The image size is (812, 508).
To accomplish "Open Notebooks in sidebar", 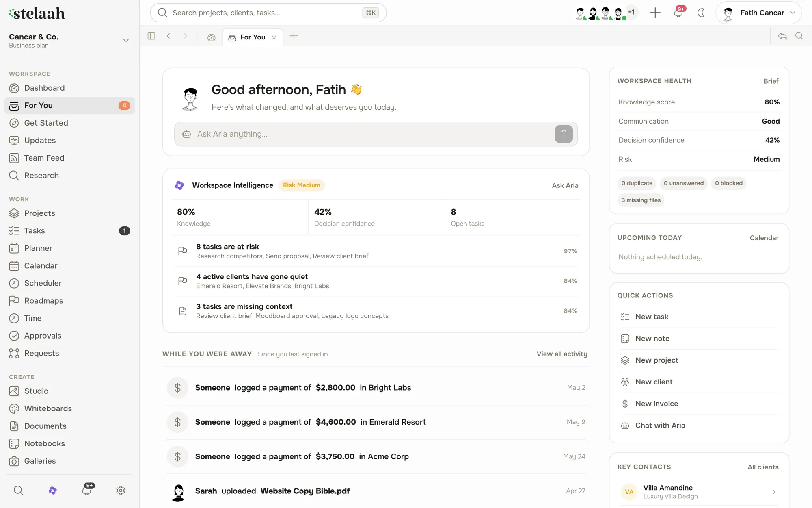I will tap(69, 443).
